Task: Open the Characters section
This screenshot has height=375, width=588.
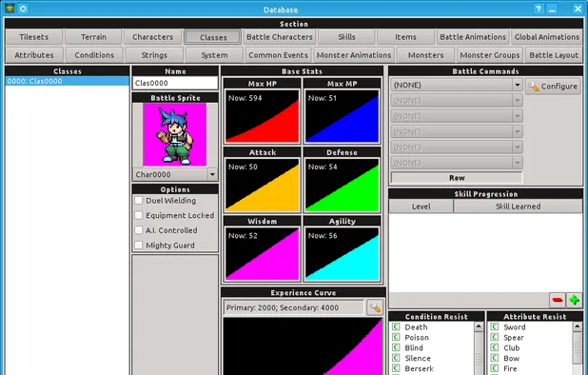Action: (x=152, y=37)
